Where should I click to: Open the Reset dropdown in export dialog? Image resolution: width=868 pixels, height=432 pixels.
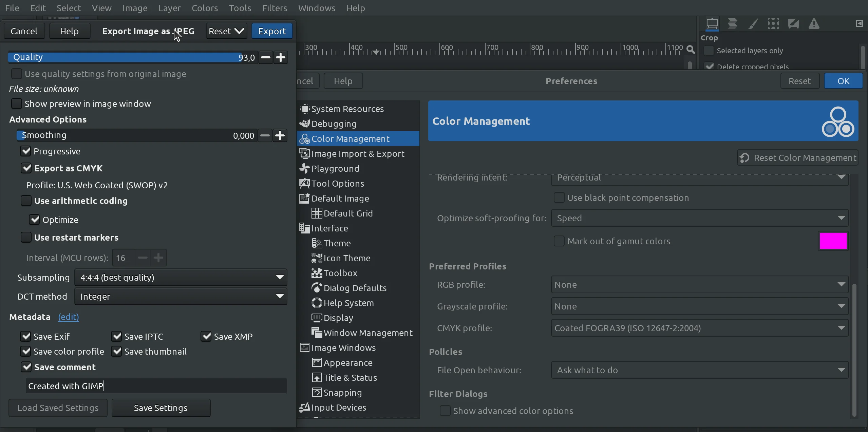point(226,31)
